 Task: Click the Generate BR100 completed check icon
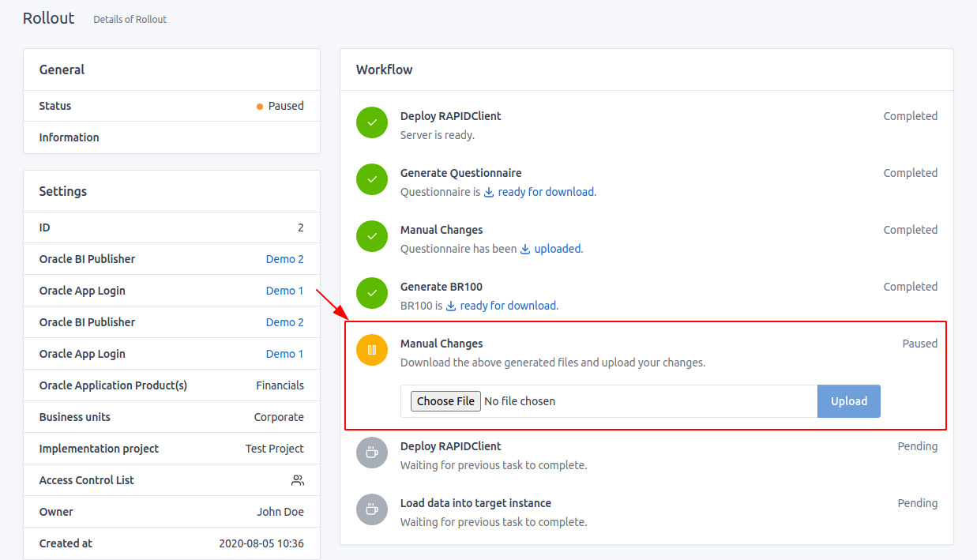(x=372, y=293)
